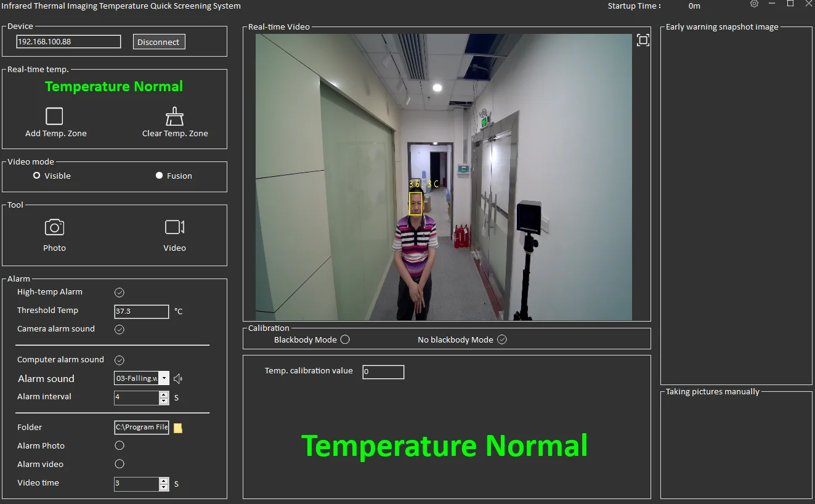Image resolution: width=815 pixels, height=504 pixels.
Task: Click the Clear Temp. Zone broom icon
Action: pyautogui.click(x=175, y=116)
